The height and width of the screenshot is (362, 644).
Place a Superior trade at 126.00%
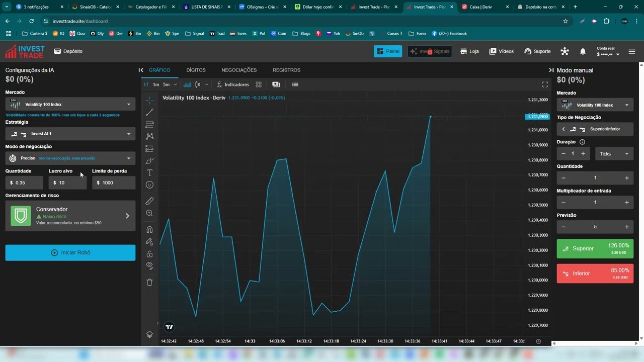point(595,248)
